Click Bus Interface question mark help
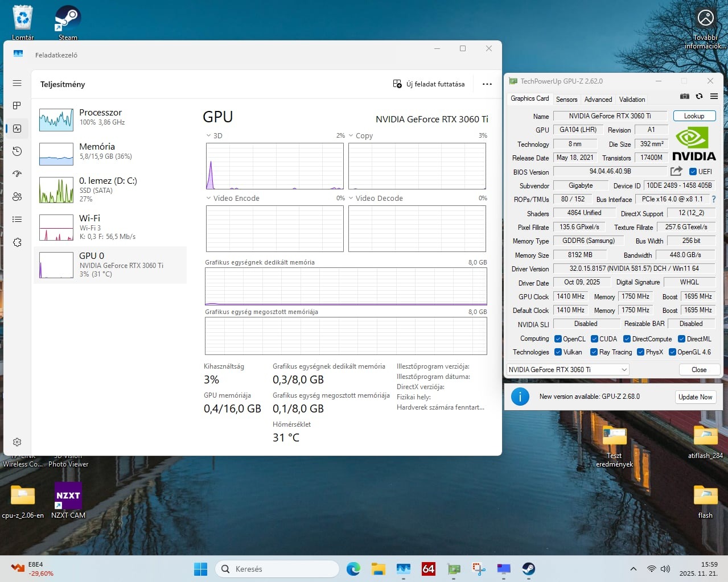 coord(714,199)
